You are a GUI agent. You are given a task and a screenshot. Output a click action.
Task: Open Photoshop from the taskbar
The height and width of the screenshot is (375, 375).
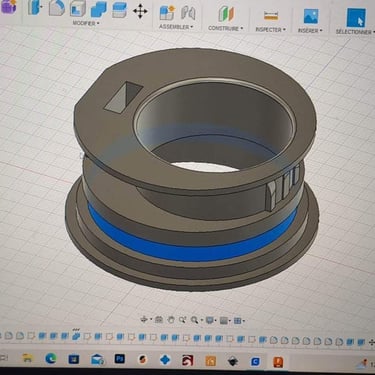[x=120, y=359]
